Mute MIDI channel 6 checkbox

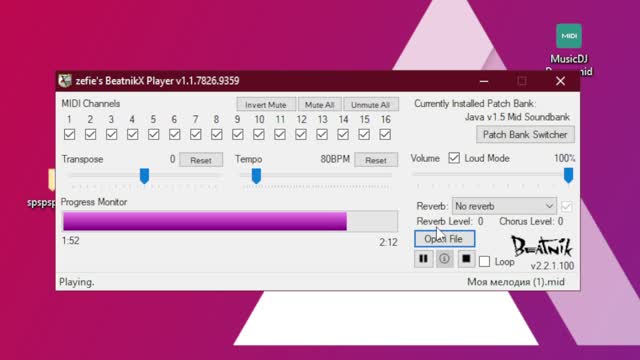pyautogui.click(x=175, y=134)
